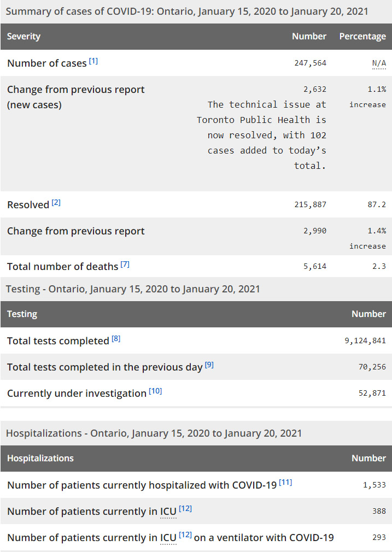392x552 pixels.
Task: Click the 1,533 hospitalized patients value
Action: [375, 485]
